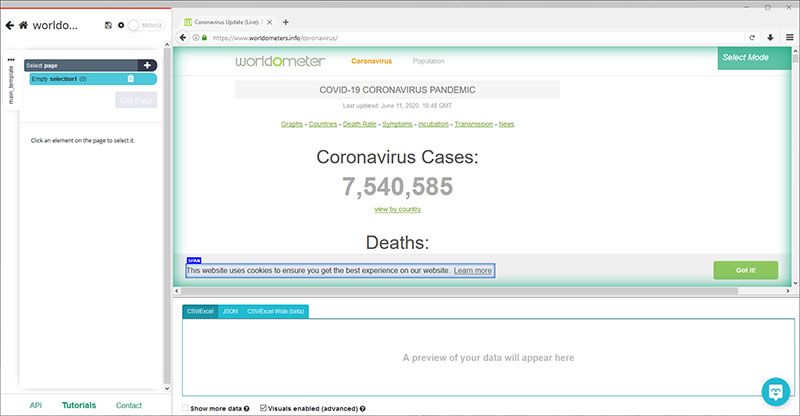The width and height of the screenshot is (800, 416).
Task: Follow the Graphs link
Action: pyautogui.click(x=292, y=124)
